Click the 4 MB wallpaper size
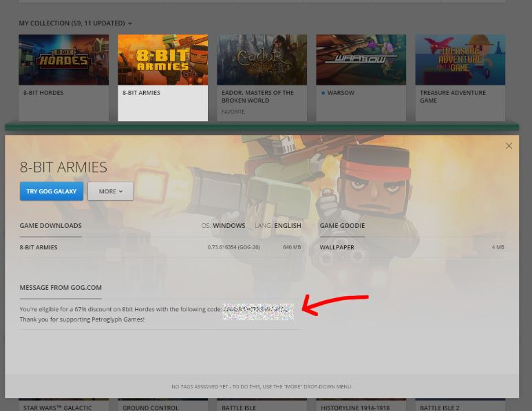 [498, 247]
